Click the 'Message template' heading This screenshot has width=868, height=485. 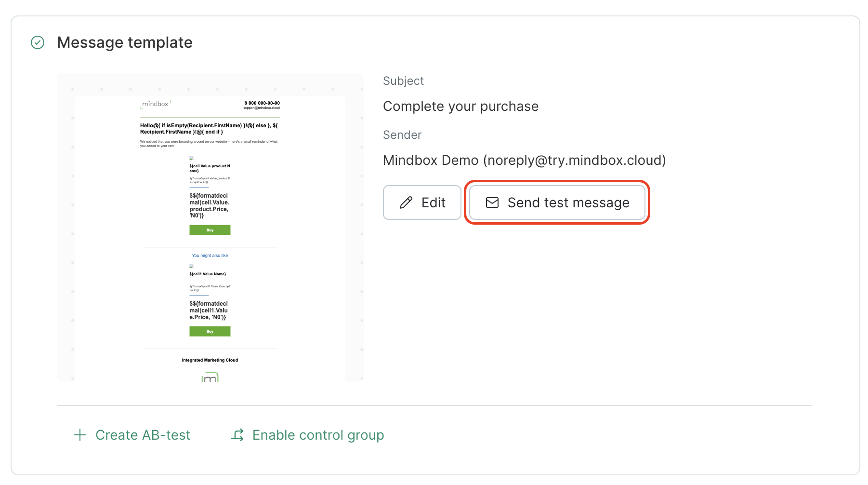pos(125,42)
